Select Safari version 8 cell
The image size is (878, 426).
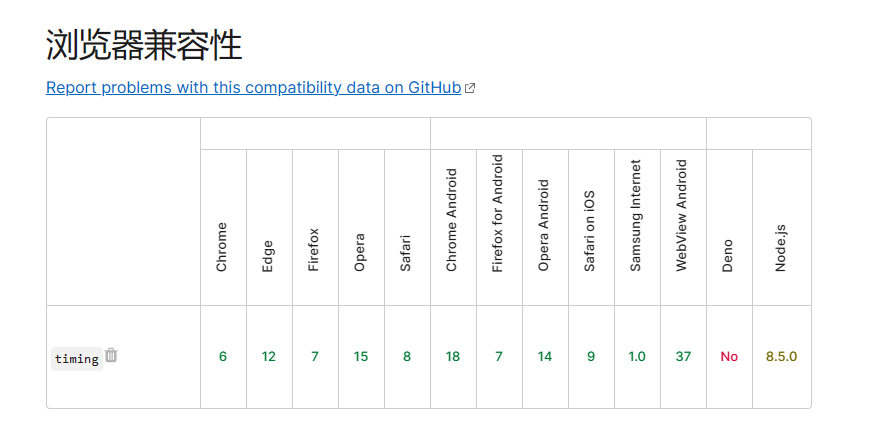(x=407, y=357)
